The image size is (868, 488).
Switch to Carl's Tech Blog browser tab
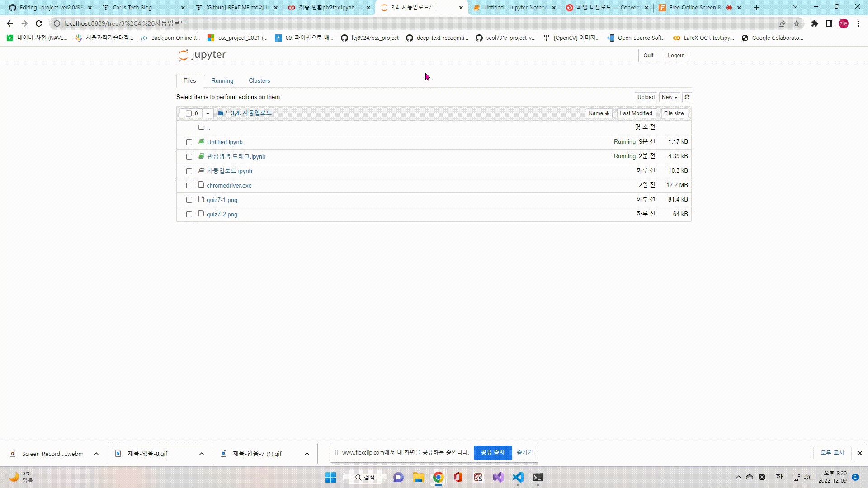tap(144, 8)
